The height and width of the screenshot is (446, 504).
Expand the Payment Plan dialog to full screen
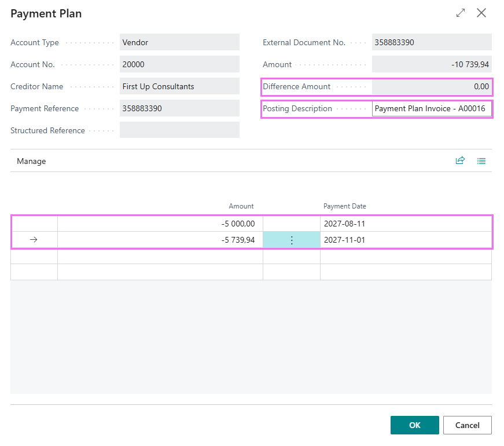click(461, 13)
